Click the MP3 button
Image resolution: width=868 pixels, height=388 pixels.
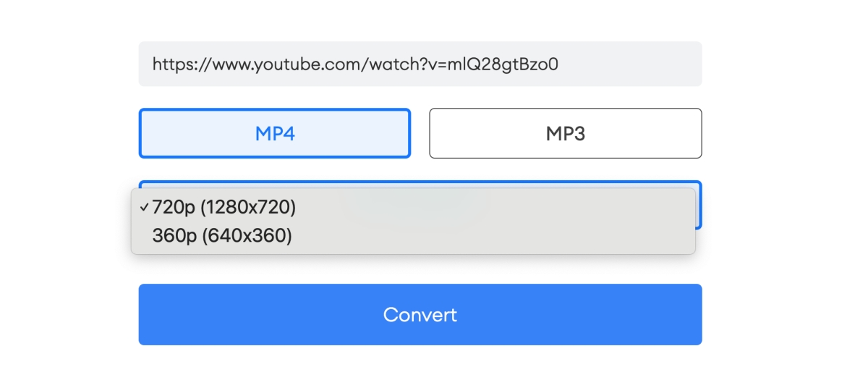tap(565, 133)
